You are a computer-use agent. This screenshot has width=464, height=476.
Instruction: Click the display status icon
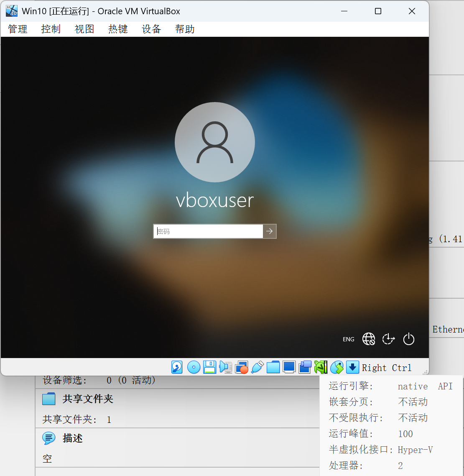point(289,367)
